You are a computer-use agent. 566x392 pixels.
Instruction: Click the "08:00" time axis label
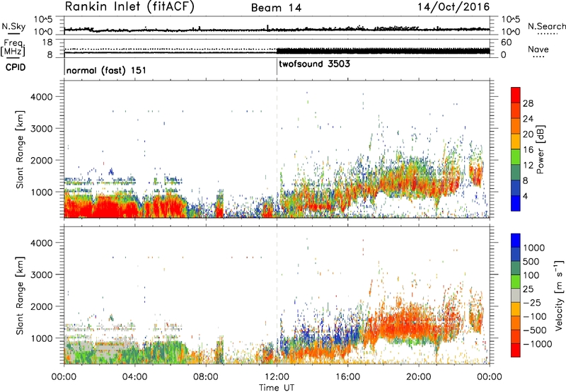pos(206,377)
